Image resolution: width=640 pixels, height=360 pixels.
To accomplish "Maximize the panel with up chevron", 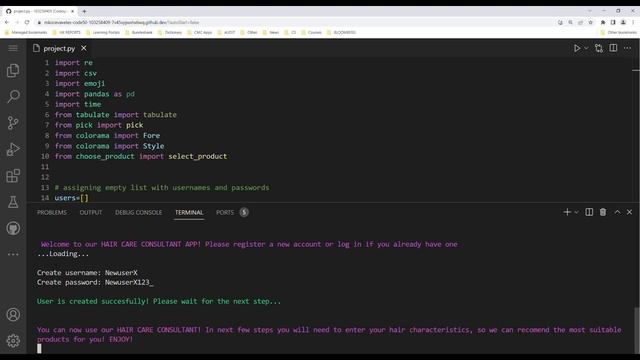I will pyautogui.click(x=617, y=212).
